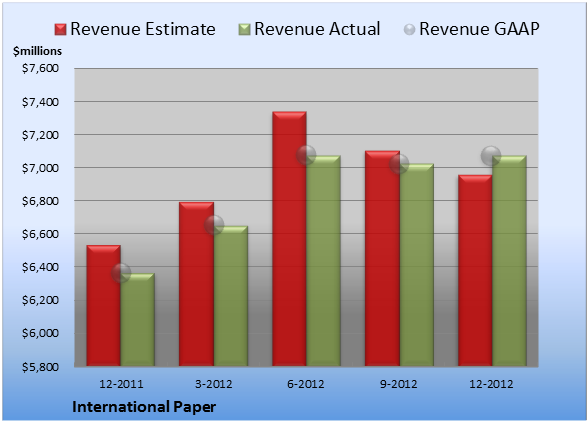
Task: Select the Revenue GAAP legend label
Action: (x=480, y=29)
